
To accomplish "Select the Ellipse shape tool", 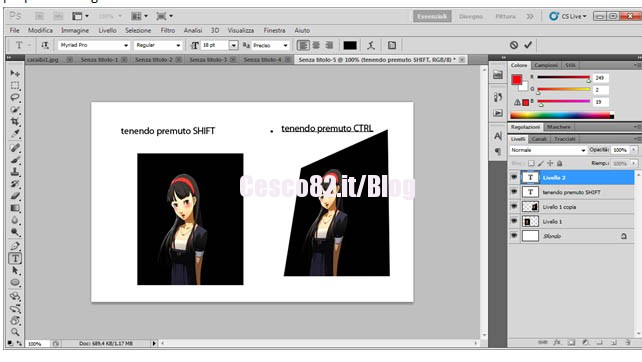I will (x=15, y=283).
